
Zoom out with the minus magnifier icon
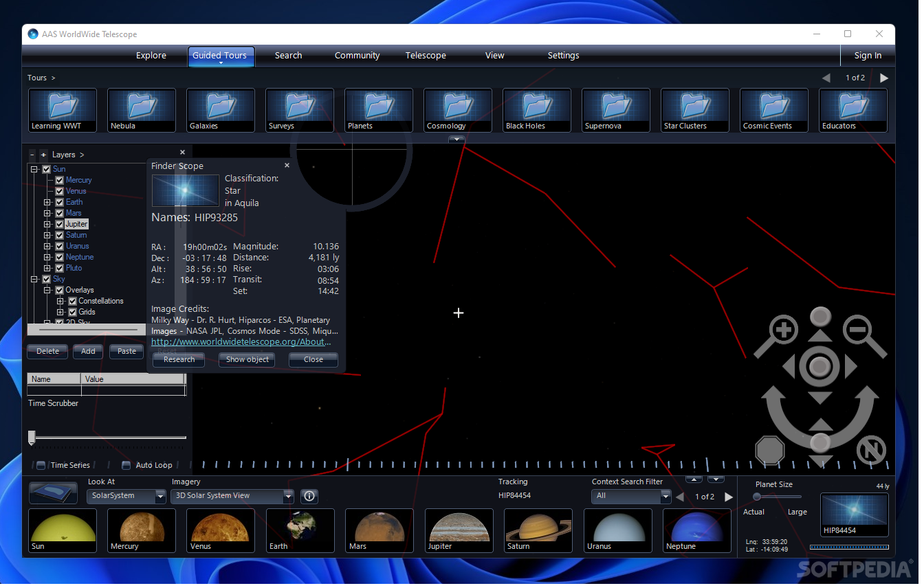(857, 330)
